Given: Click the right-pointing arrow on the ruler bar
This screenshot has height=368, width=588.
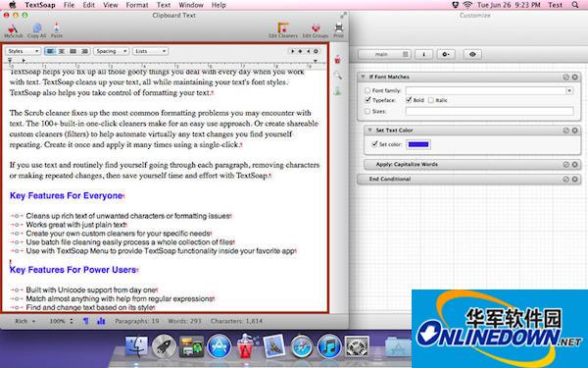Looking at the screenshot, I should (x=292, y=51).
